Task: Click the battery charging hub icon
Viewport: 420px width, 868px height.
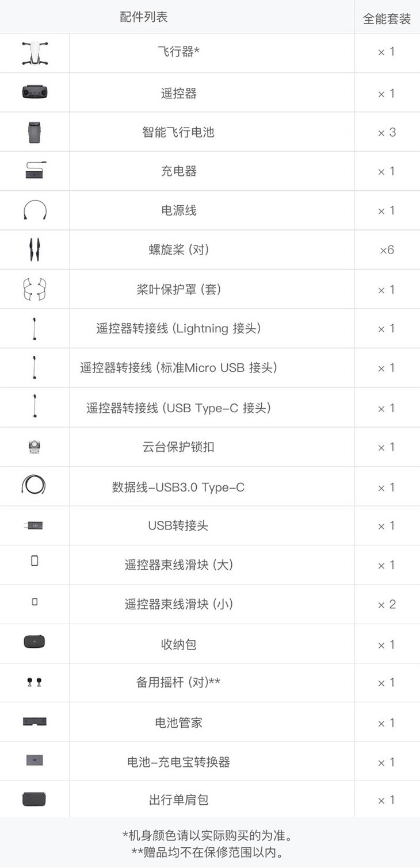Action: pyautogui.click(x=35, y=721)
